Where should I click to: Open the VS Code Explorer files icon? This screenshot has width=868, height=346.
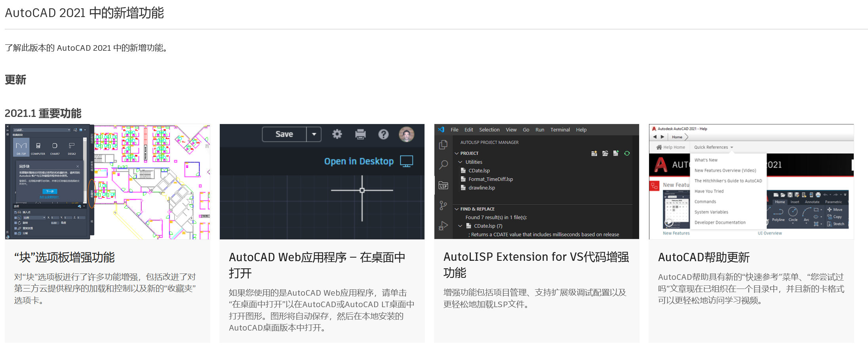(x=444, y=145)
